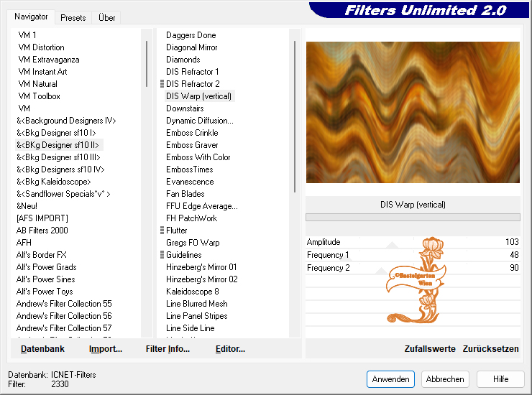Click the filter preview image

click(x=413, y=112)
